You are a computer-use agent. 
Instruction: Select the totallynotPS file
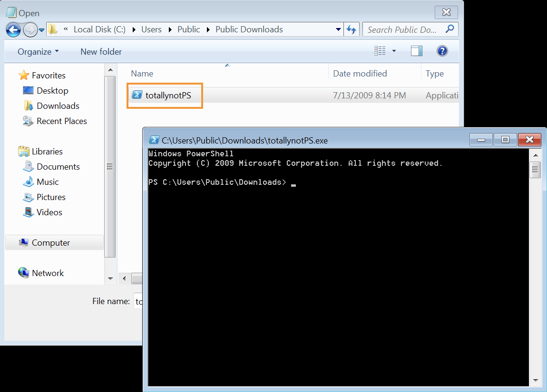coord(168,96)
